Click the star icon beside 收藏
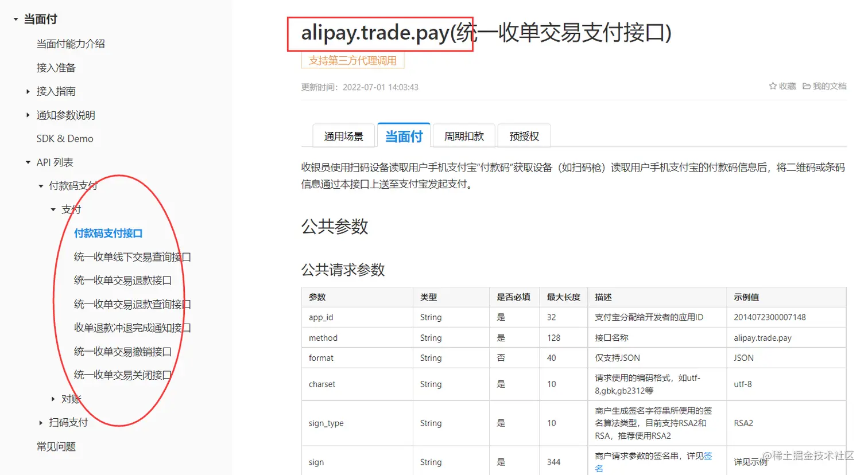Screen dimensions: 868x475 pos(773,86)
